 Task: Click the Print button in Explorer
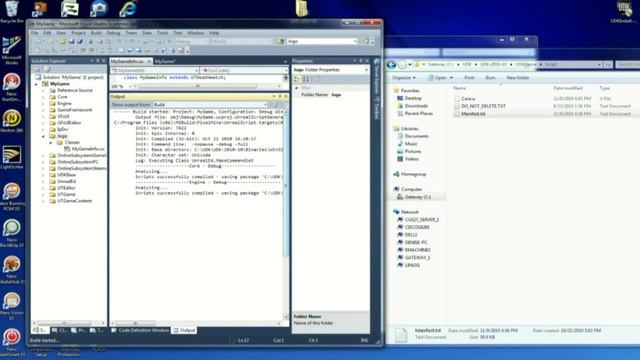tap(469, 78)
